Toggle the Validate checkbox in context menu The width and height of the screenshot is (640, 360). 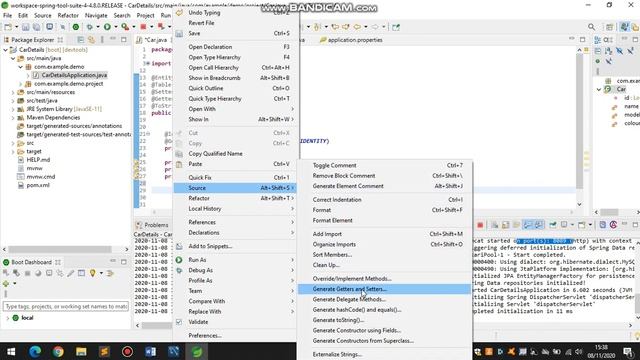point(179,322)
